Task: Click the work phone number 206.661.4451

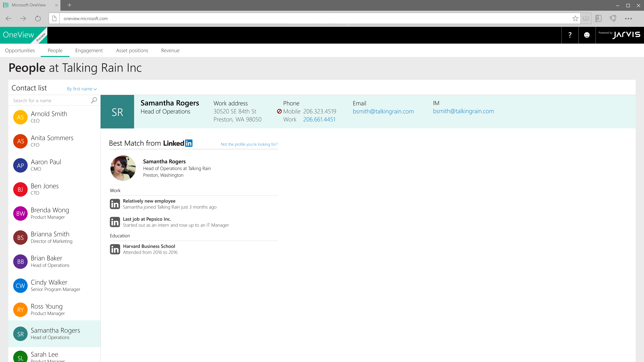Action: 319,119
